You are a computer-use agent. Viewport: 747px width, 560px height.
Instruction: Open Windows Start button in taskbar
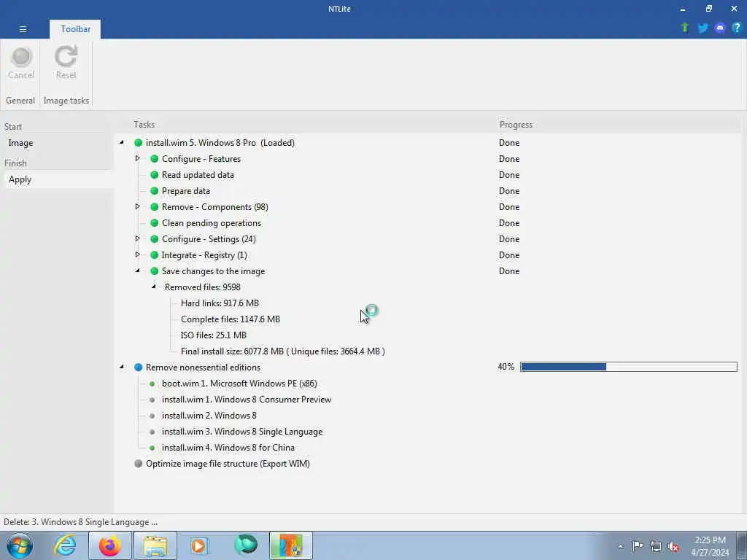click(x=20, y=545)
